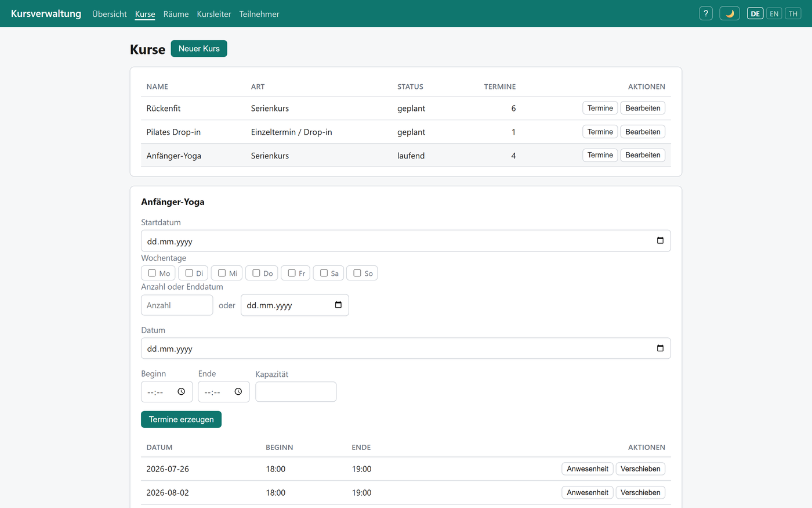Toggle dark mode moon icon
The image size is (812, 508).
(x=730, y=13)
